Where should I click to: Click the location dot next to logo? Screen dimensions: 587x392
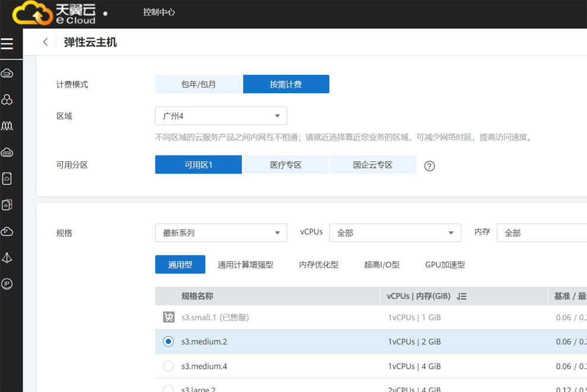[x=105, y=14]
